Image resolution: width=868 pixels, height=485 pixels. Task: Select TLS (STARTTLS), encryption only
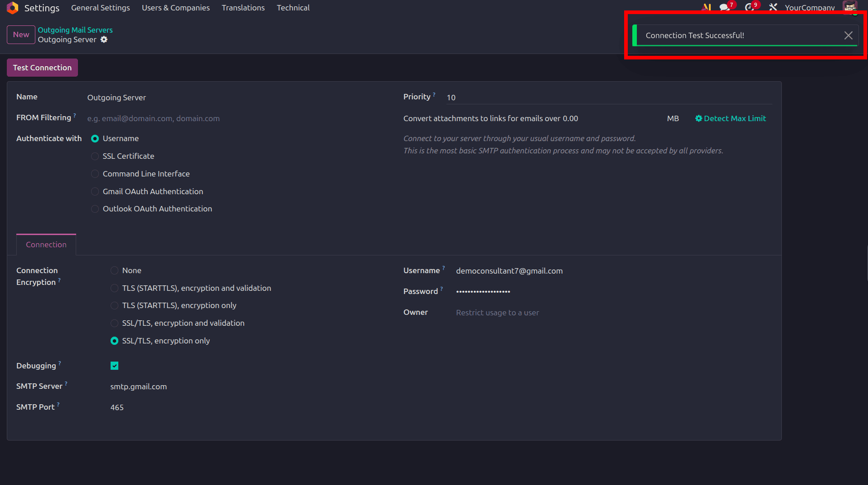coord(114,305)
